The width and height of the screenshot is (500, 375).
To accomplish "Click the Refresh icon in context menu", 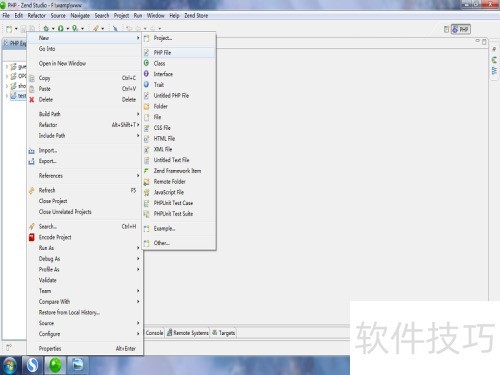I will (32, 190).
